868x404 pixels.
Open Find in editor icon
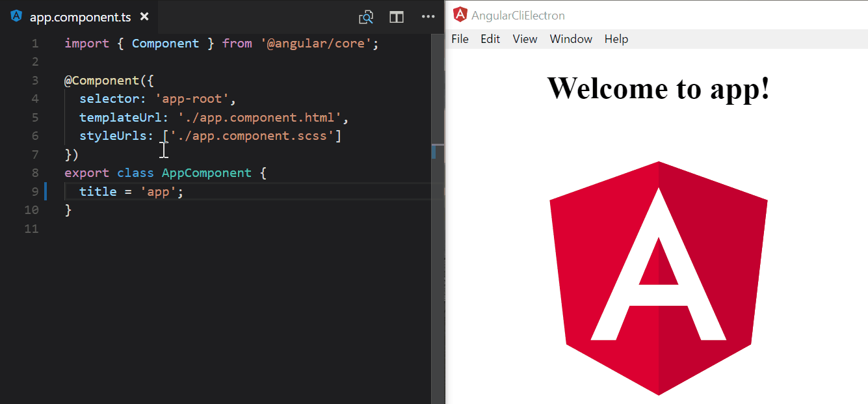[365, 17]
